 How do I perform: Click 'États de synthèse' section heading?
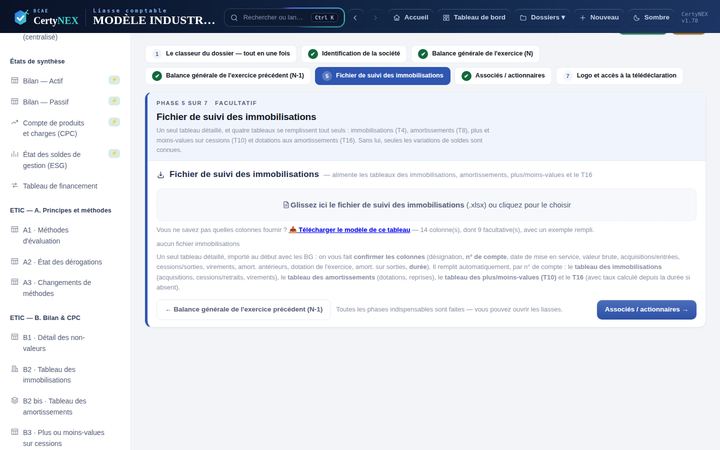tap(37, 61)
